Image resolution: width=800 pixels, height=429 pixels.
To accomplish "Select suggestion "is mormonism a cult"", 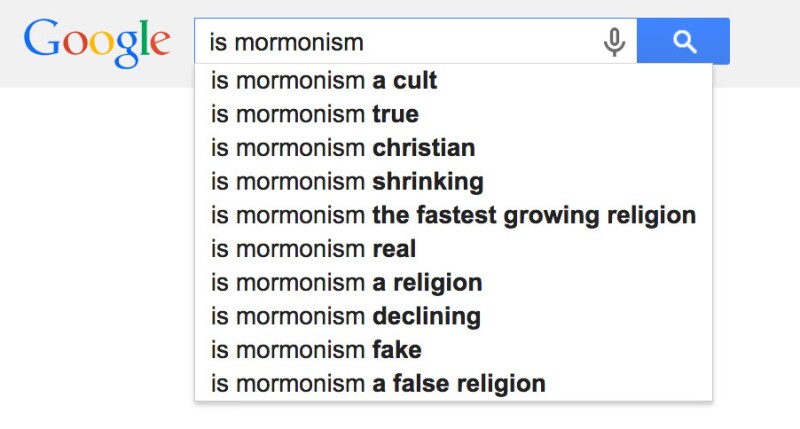I will pos(324,81).
